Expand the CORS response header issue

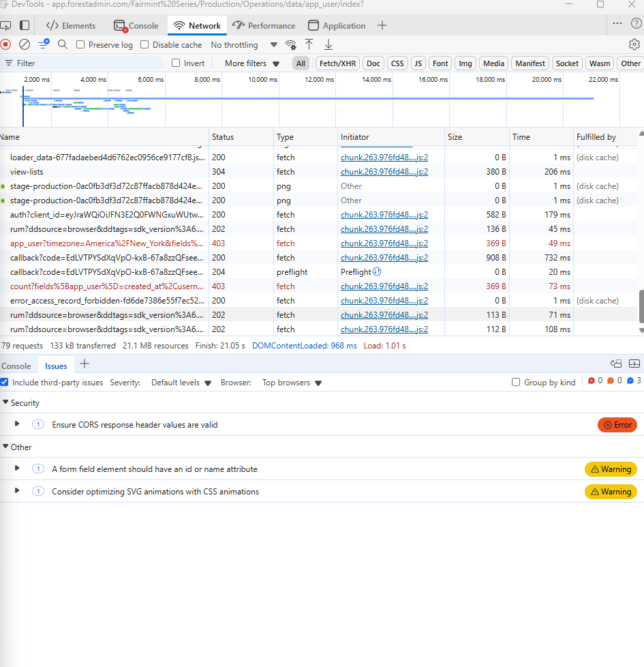(17, 424)
